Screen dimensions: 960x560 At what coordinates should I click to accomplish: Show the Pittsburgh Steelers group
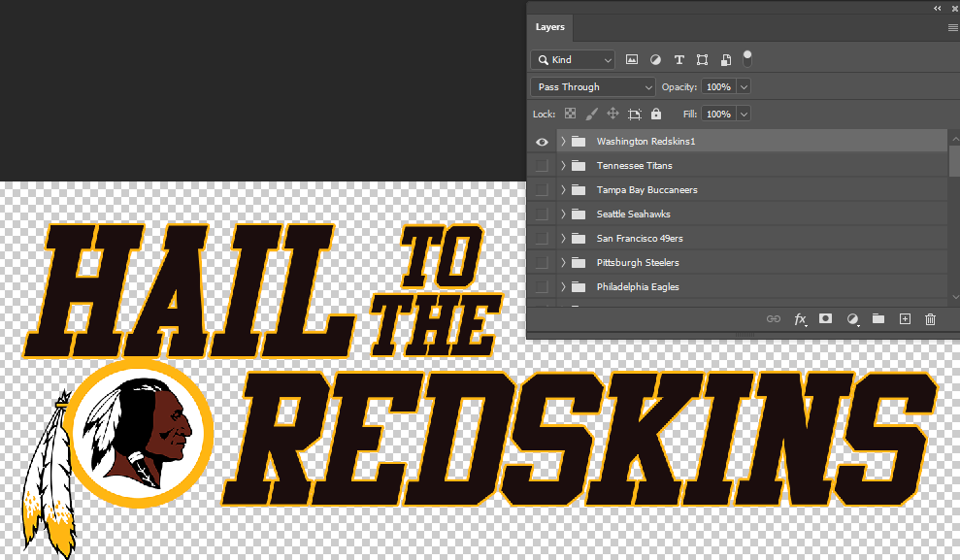pyautogui.click(x=542, y=263)
